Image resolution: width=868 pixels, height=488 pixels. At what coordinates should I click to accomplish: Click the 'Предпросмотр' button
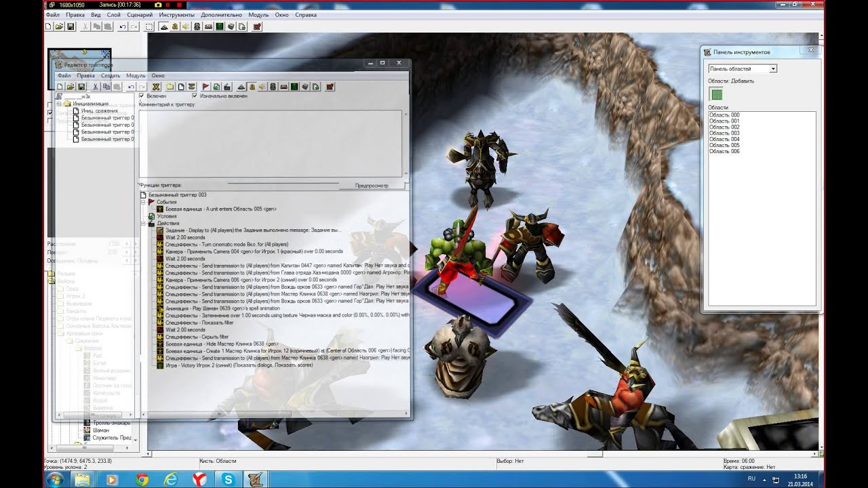(x=372, y=186)
